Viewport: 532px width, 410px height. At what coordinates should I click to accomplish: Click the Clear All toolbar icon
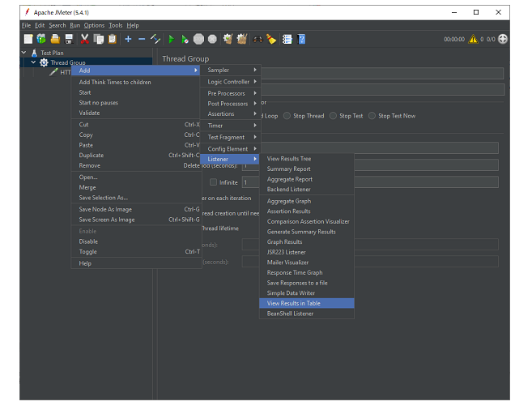pyautogui.click(x=241, y=39)
